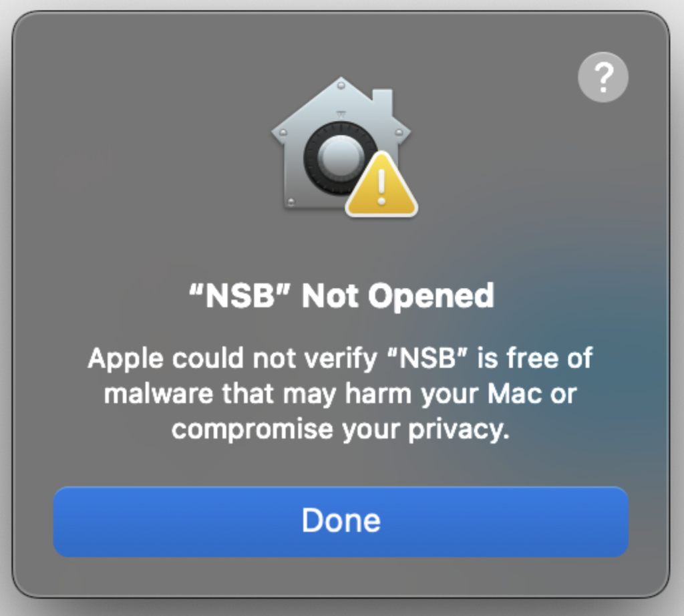Click the word "malware" in the message
Viewport: 684px width, 616px height.
(159, 394)
